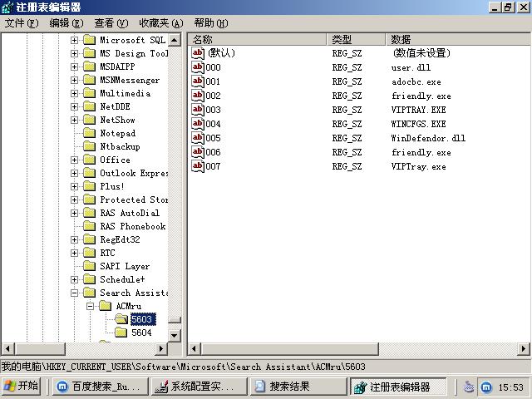Expand the Schedule+ key

pos(74,279)
